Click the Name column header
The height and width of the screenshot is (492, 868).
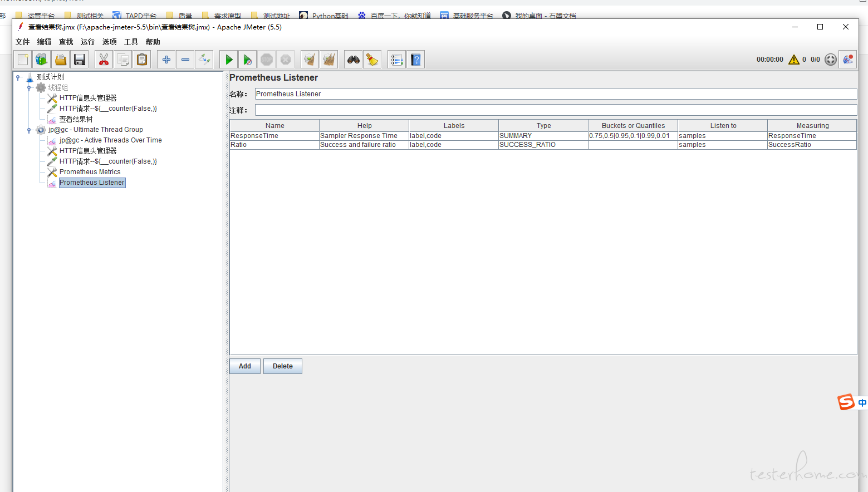tap(274, 126)
